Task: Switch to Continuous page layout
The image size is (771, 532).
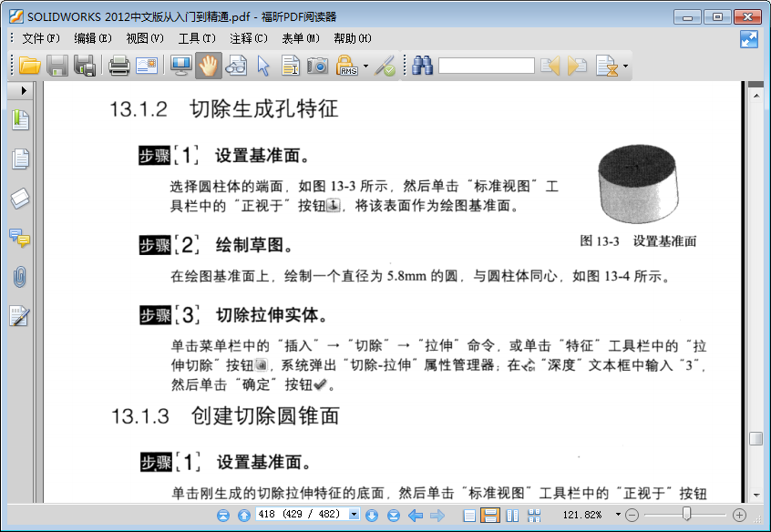Action: pyautogui.click(x=490, y=516)
